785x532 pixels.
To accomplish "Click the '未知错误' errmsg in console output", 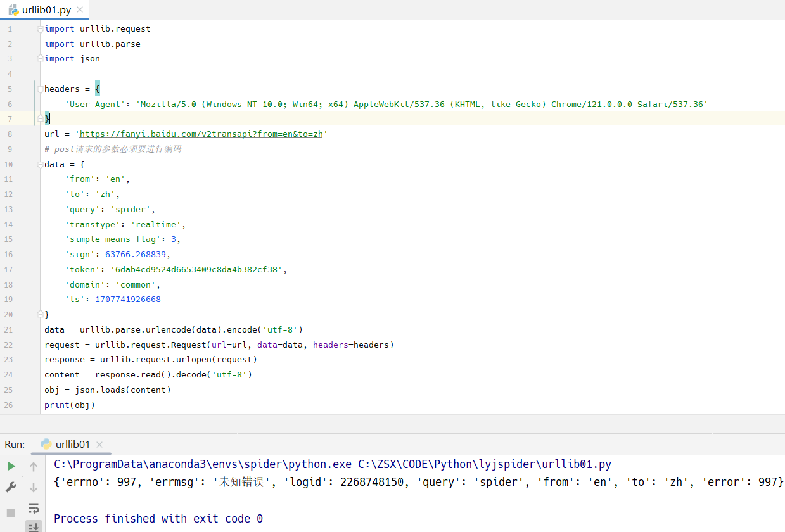I will coord(243,483).
